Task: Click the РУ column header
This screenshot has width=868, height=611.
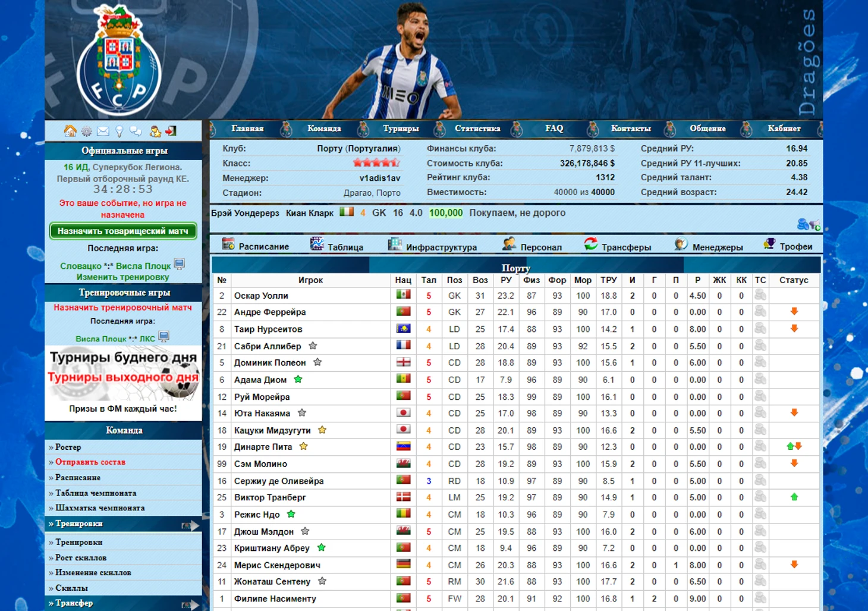Action: (x=506, y=280)
